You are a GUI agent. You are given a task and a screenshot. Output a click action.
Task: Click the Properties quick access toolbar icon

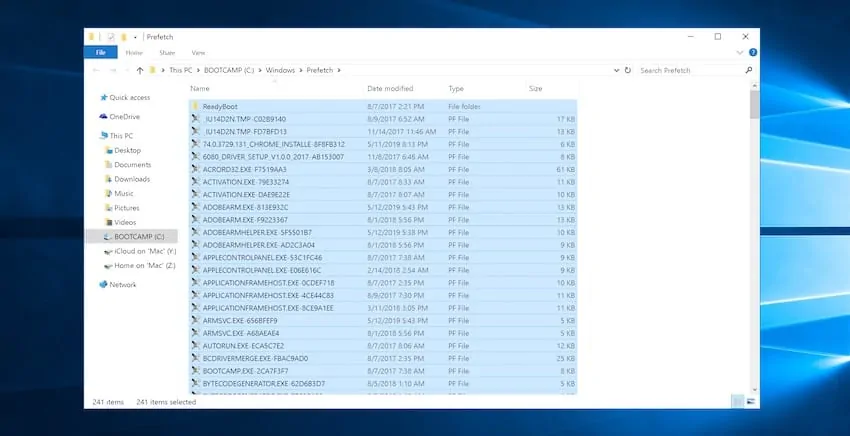pos(111,37)
